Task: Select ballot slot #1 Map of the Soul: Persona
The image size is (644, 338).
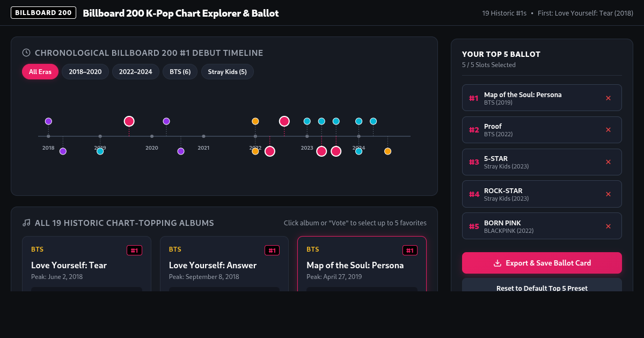Action: pos(542,98)
